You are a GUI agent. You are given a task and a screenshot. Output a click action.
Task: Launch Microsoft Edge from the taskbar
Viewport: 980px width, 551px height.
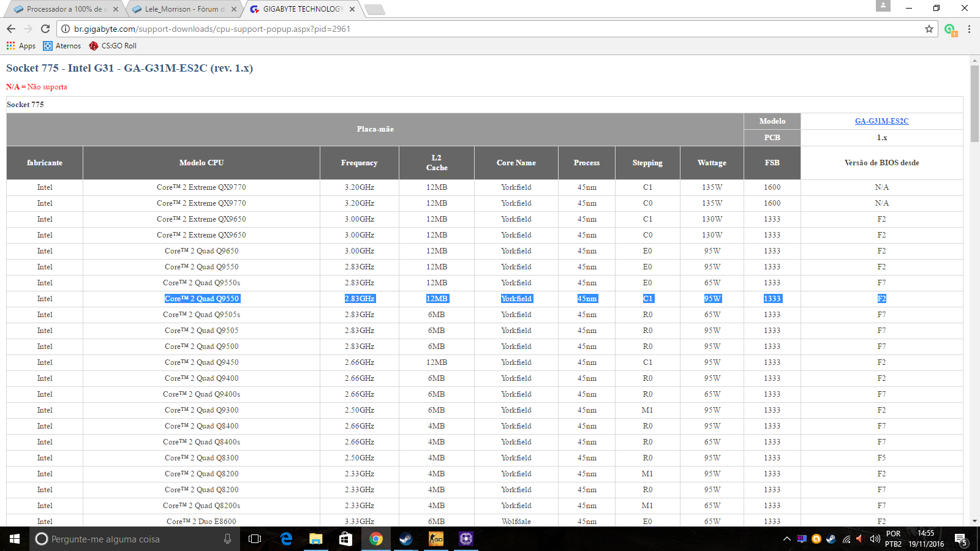click(286, 539)
